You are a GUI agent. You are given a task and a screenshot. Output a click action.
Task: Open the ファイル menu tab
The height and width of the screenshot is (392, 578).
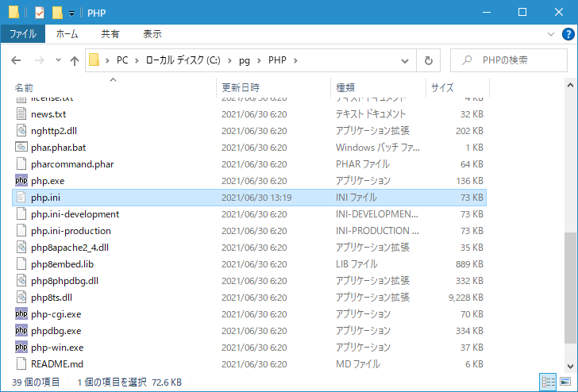tap(23, 34)
